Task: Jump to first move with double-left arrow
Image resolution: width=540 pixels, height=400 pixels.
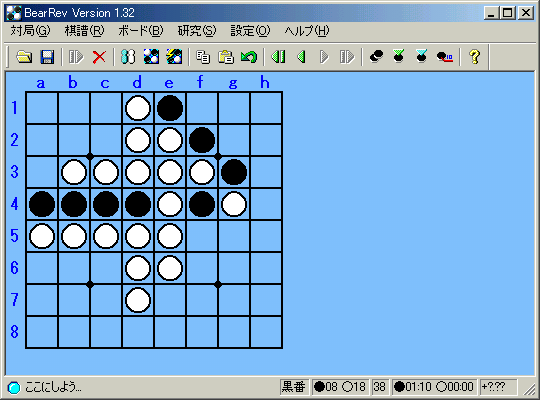Action: coord(278,57)
